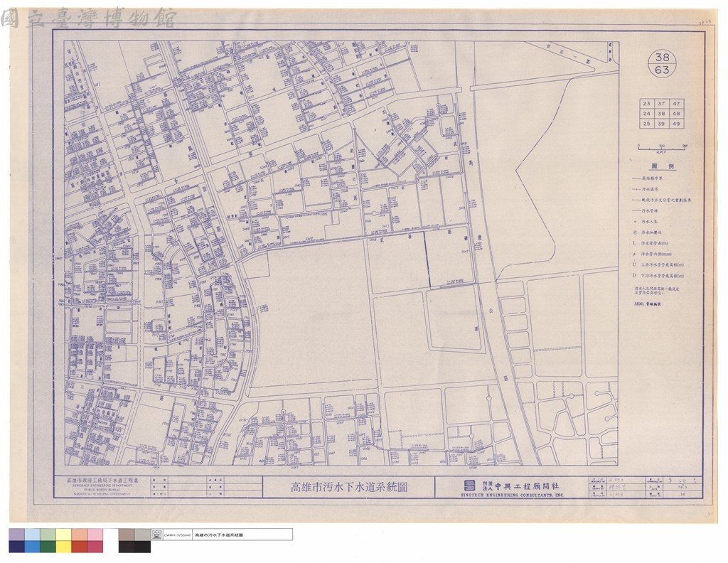Click index grid cell 48

coord(676,114)
